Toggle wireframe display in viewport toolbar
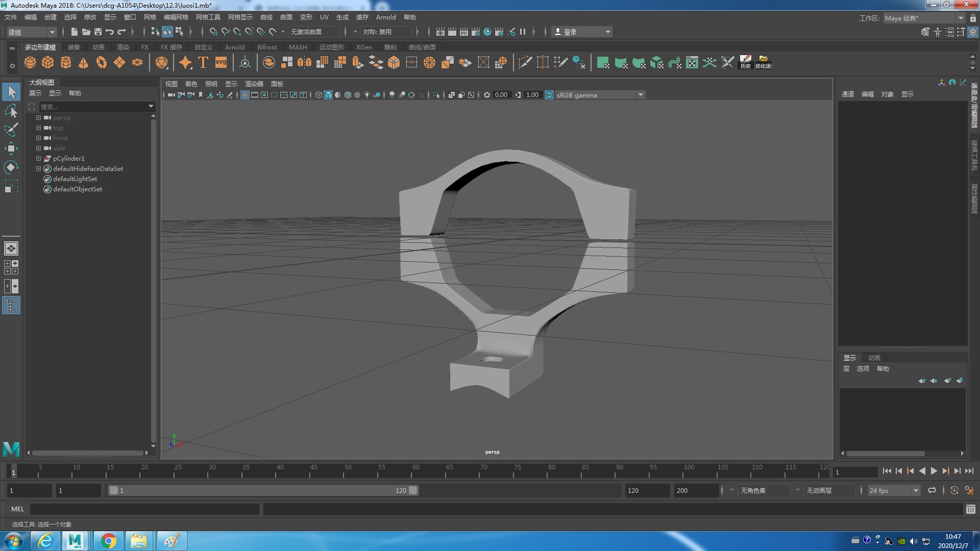980x551 pixels. click(318, 95)
